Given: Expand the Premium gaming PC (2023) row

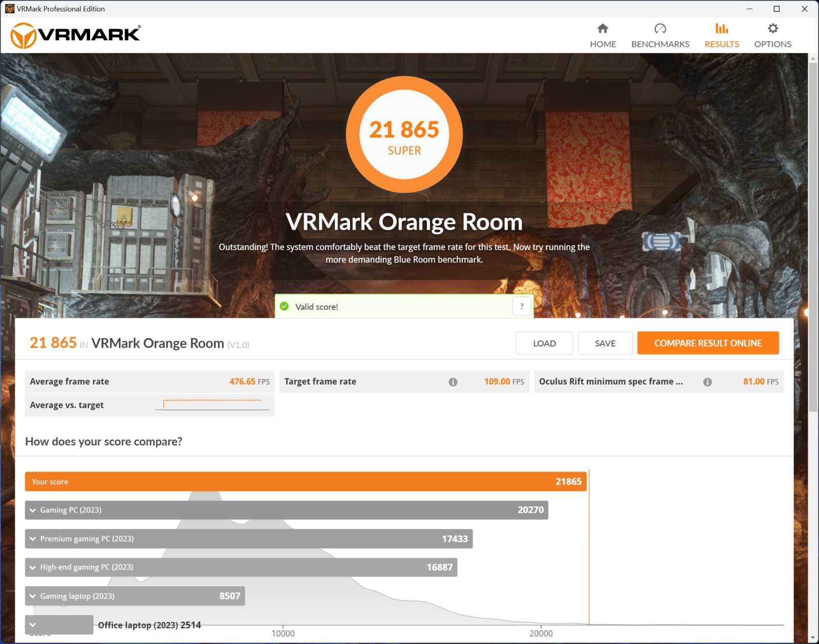Looking at the screenshot, I should (33, 539).
